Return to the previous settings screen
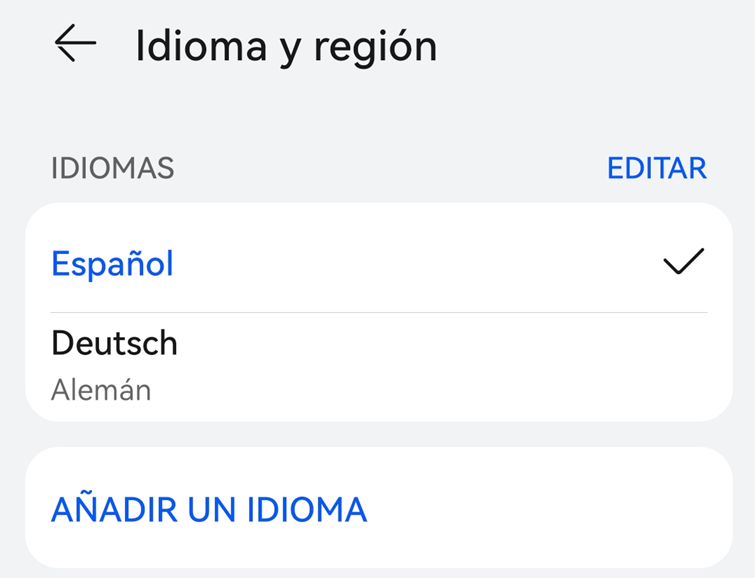This screenshot has width=756, height=578. [75, 45]
